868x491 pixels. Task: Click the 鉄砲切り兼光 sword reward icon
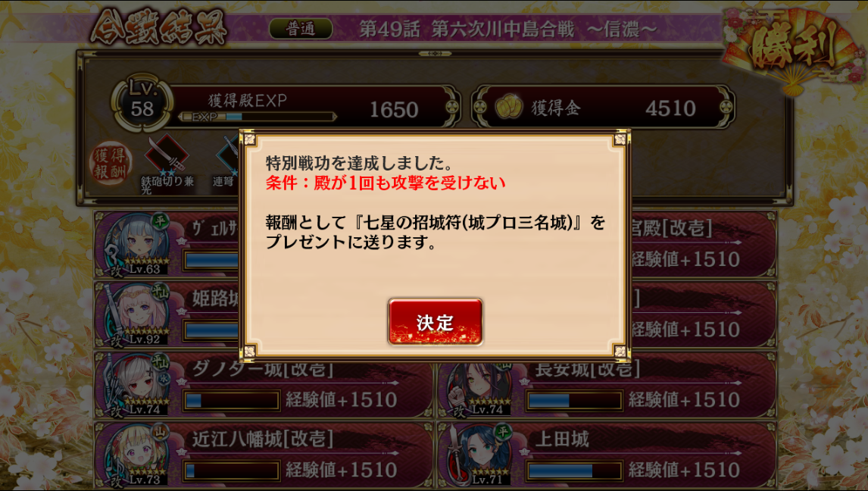pos(166,155)
